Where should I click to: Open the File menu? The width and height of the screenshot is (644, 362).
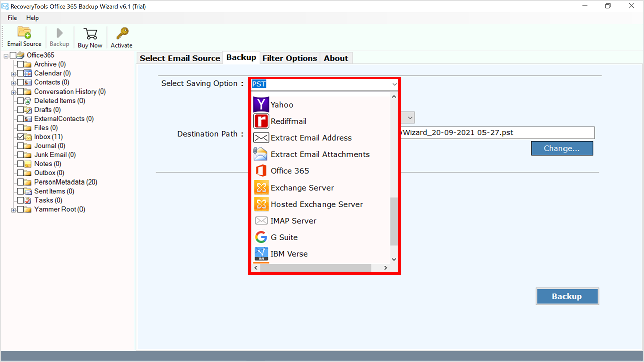pyautogui.click(x=12, y=18)
